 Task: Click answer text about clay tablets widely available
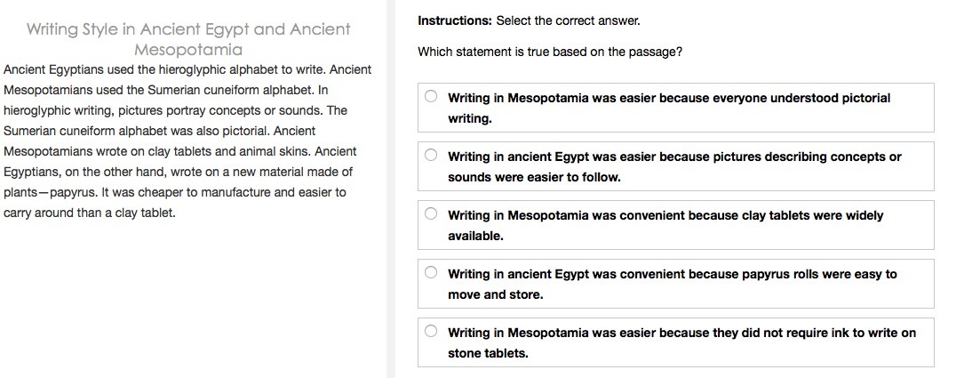point(665,226)
